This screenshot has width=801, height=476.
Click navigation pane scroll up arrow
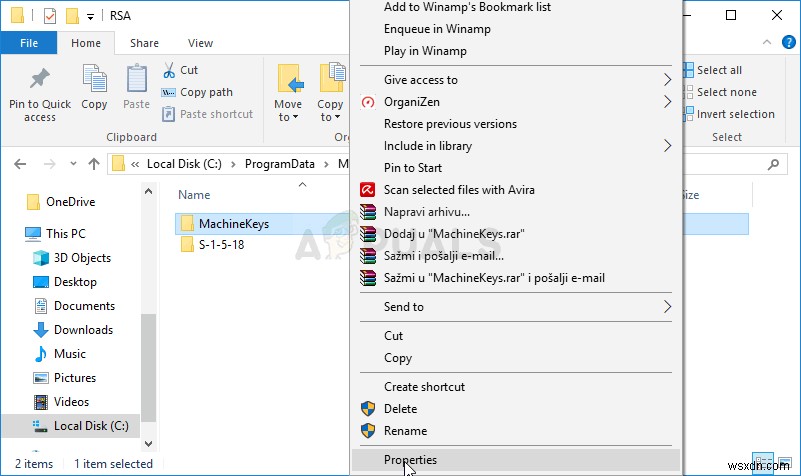point(149,192)
